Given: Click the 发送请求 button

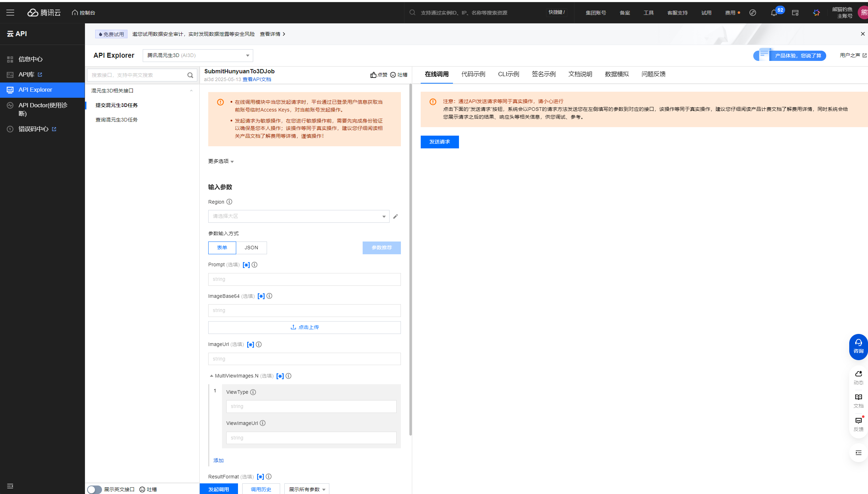Looking at the screenshot, I should tap(439, 142).
